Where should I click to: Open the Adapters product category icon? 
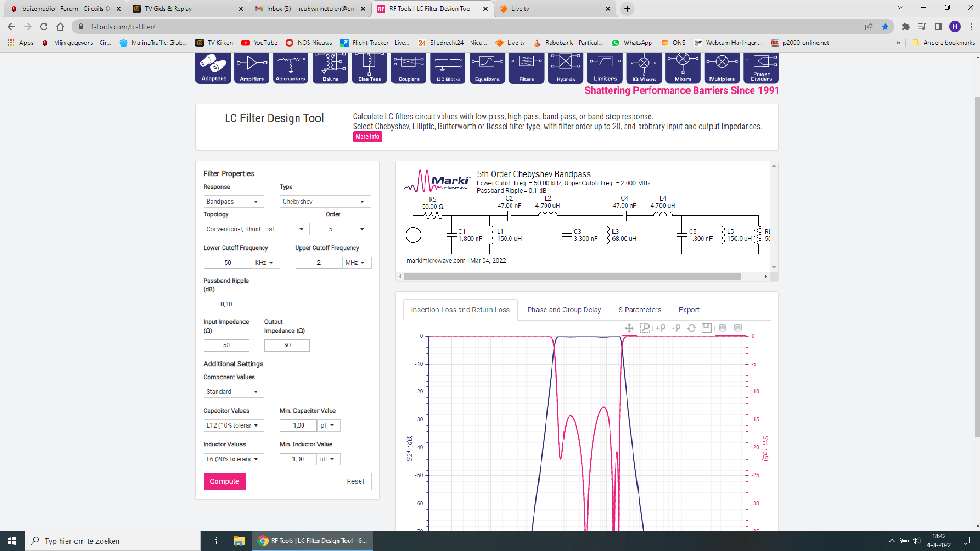213,68
